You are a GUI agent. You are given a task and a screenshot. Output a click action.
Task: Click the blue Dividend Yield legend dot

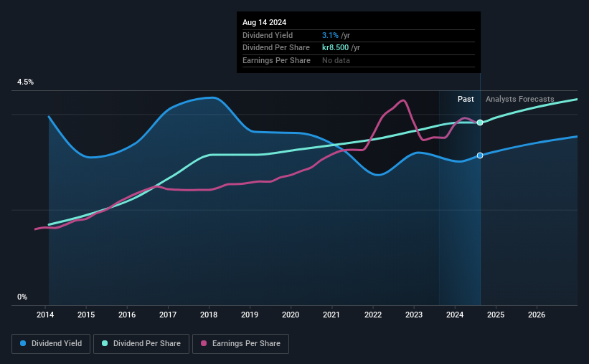click(23, 343)
